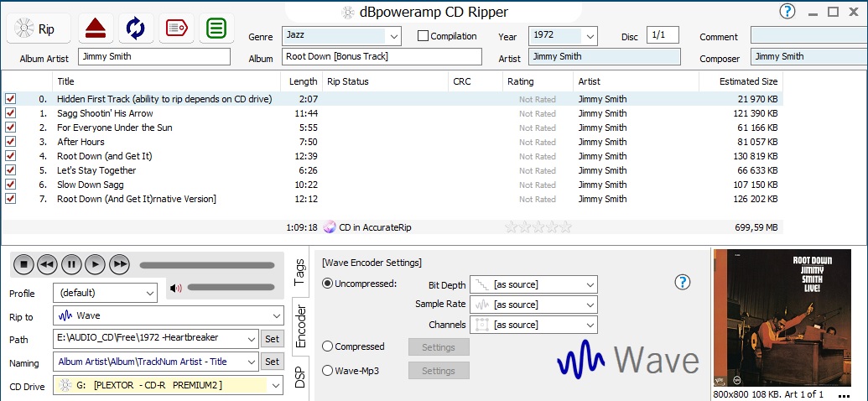
Task: Open encoder help question mark icon
Action: [683, 282]
